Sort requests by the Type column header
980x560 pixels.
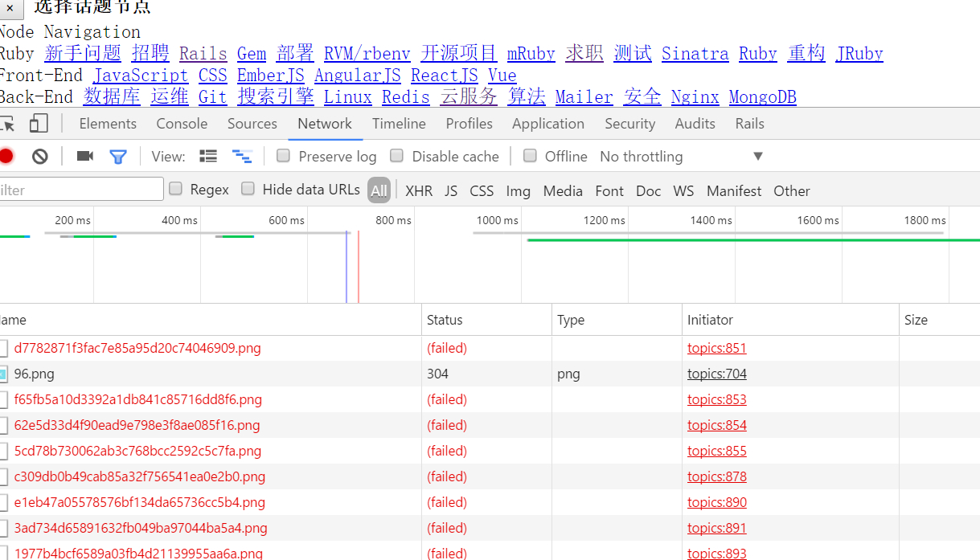click(617, 320)
